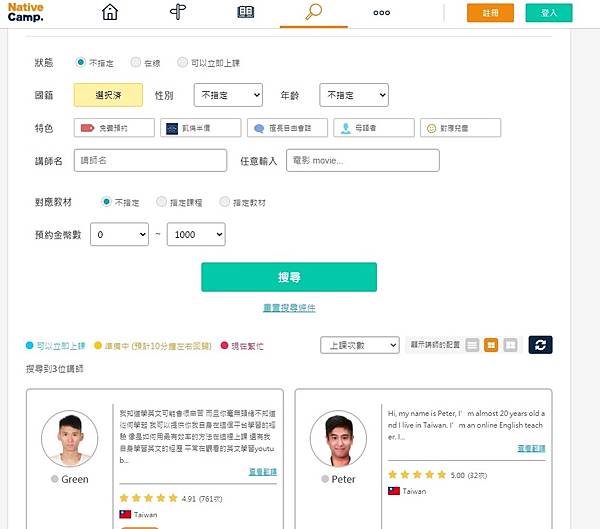Select 指定教材 radio button
The image size is (600, 529).
[x=225, y=201]
